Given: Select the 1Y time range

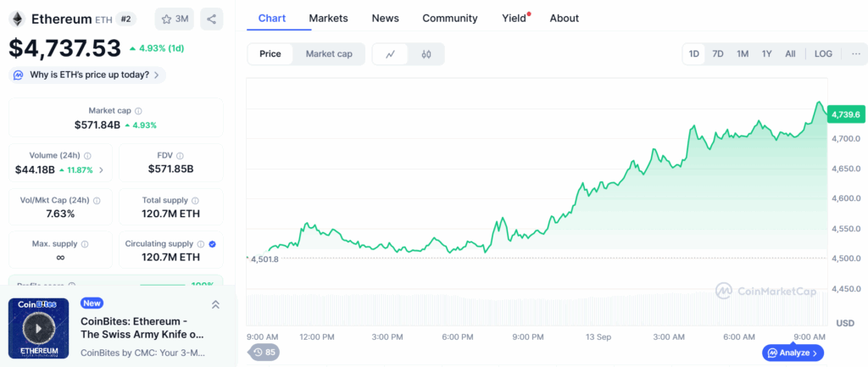Looking at the screenshot, I should (766, 53).
